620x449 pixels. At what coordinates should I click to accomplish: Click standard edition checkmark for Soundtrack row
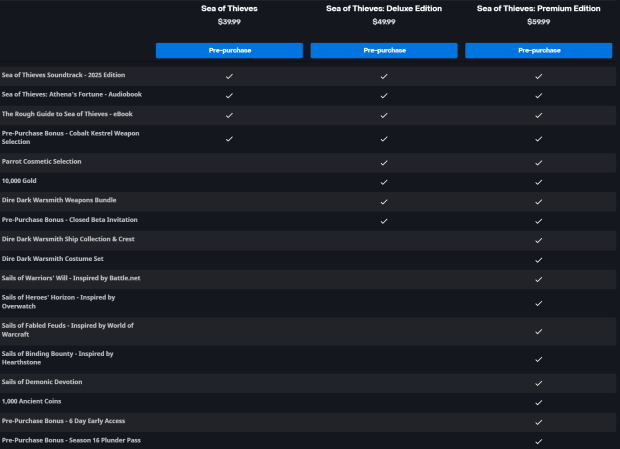229,76
